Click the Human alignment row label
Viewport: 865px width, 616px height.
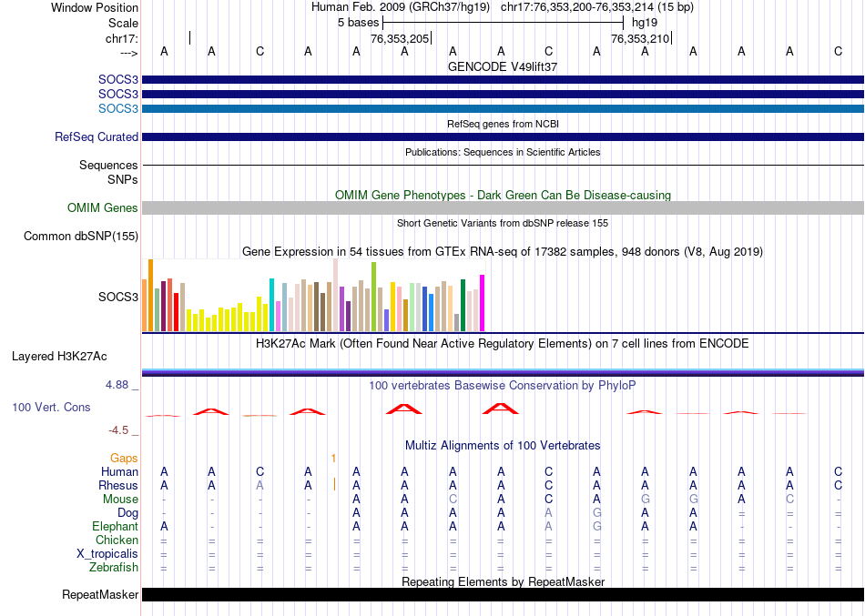tap(119, 472)
